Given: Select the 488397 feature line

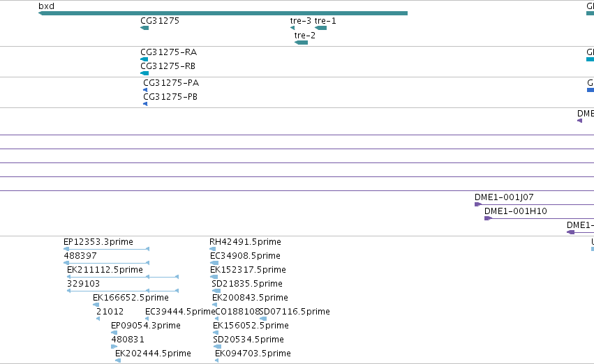Looking at the screenshot, I should pyautogui.click(x=107, y=263).
